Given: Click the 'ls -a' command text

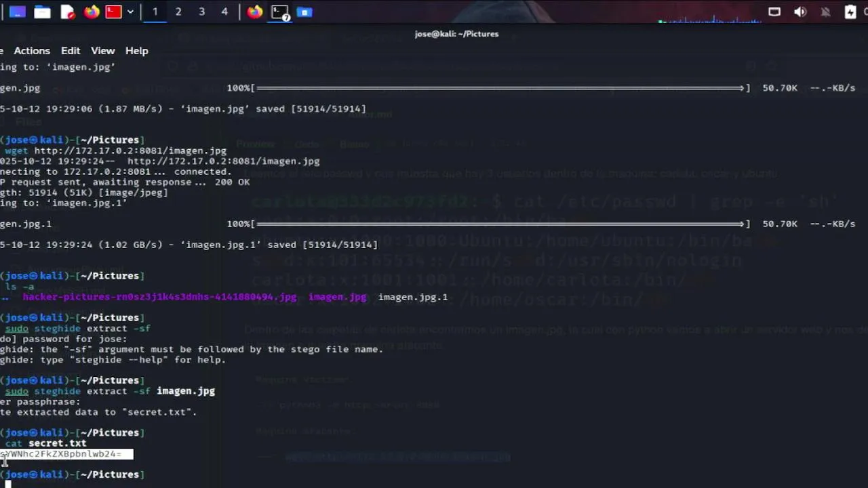Looking at the screenshot, I should (20, 287).
